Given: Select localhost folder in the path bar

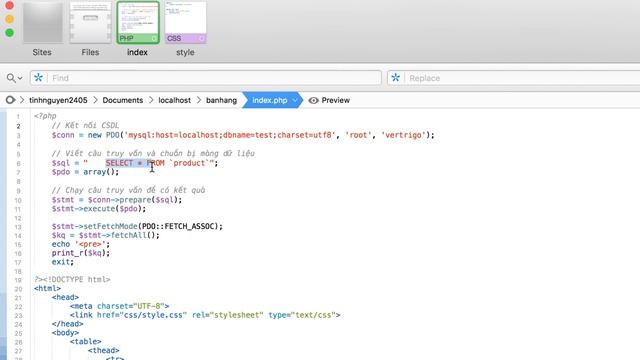Looking at the screenshot, I should pos(174,100).
